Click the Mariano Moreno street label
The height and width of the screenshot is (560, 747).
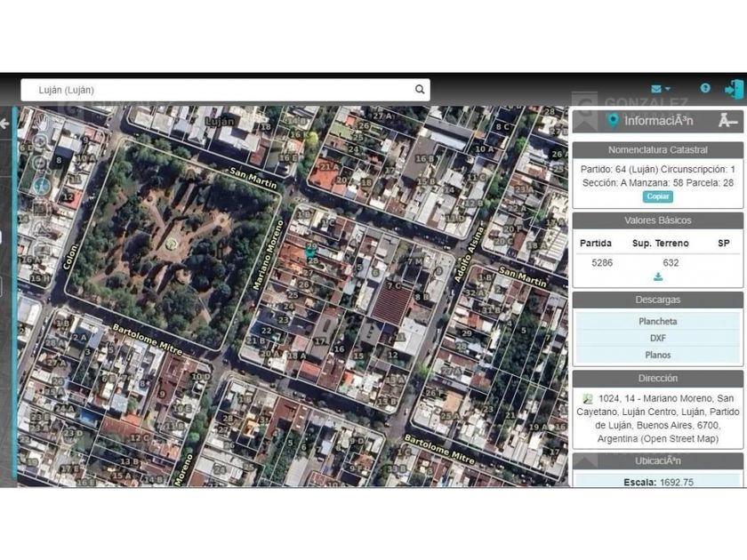269,256
